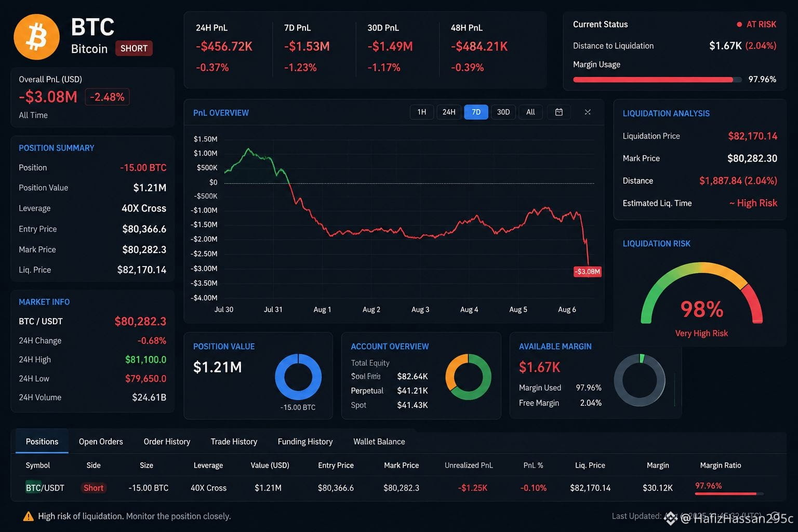The image size is (798, 532).
Task: Click the 98% risk percentage in gauge
Action: pyautogui.click(x=702, y=310)
